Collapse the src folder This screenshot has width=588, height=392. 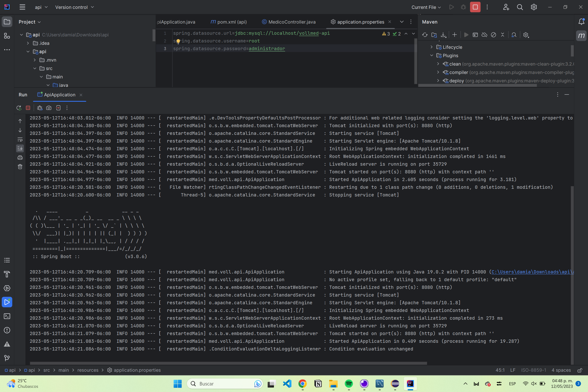coord(35,68)
